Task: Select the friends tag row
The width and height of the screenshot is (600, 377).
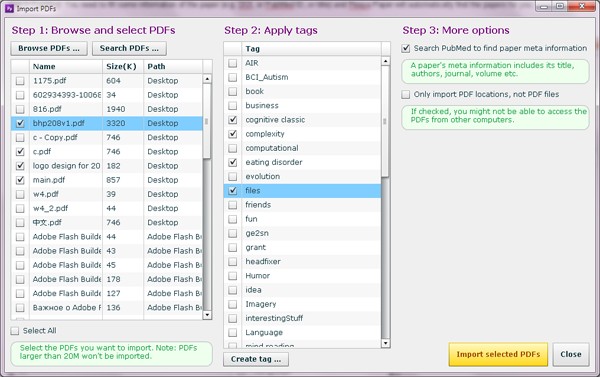Action: click(302, 205)
